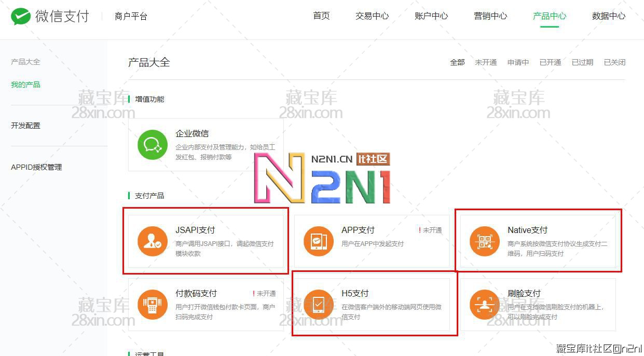644x356 pixels.
Task: Click the 企业微信 green chat icon
Action: 153,145
